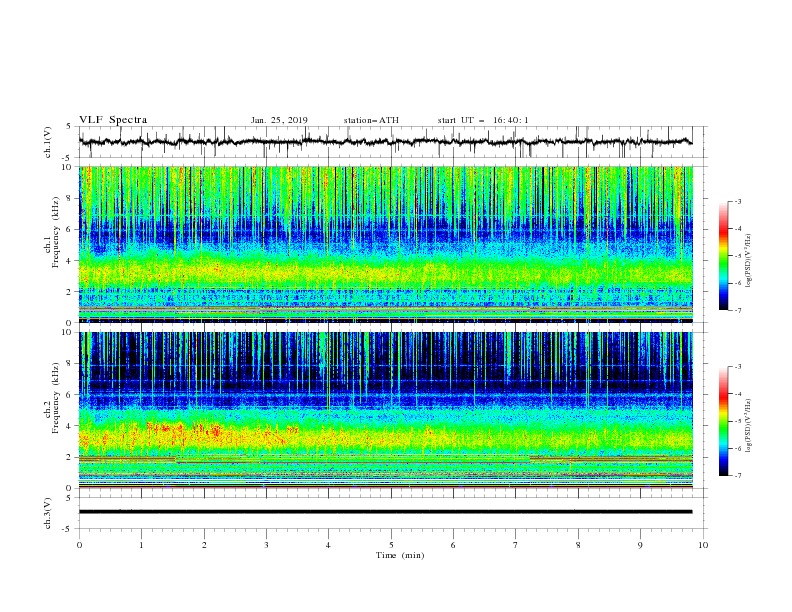
Task: Click the '4' frequency tick on ch.2 spectrogram
Action: (x=70, y=426)
